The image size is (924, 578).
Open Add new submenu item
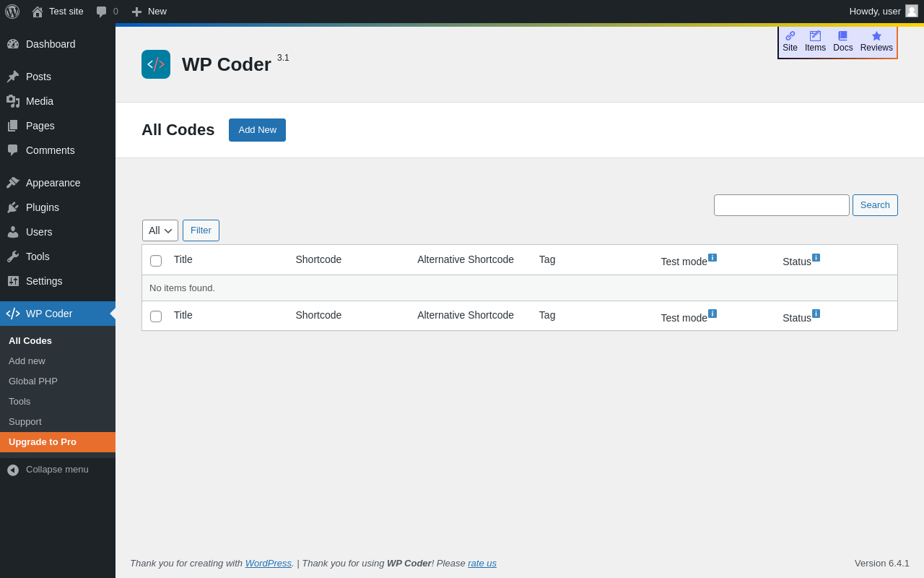click(x=58, y=361)
